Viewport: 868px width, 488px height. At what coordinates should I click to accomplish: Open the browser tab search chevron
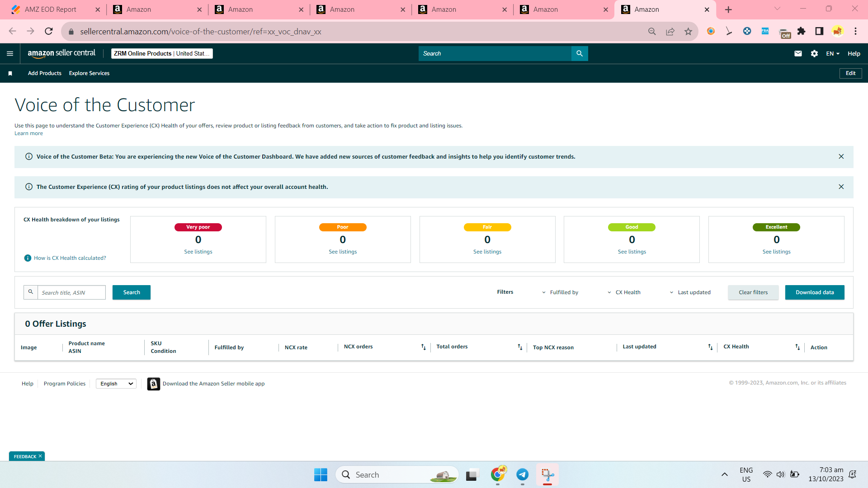777,9
